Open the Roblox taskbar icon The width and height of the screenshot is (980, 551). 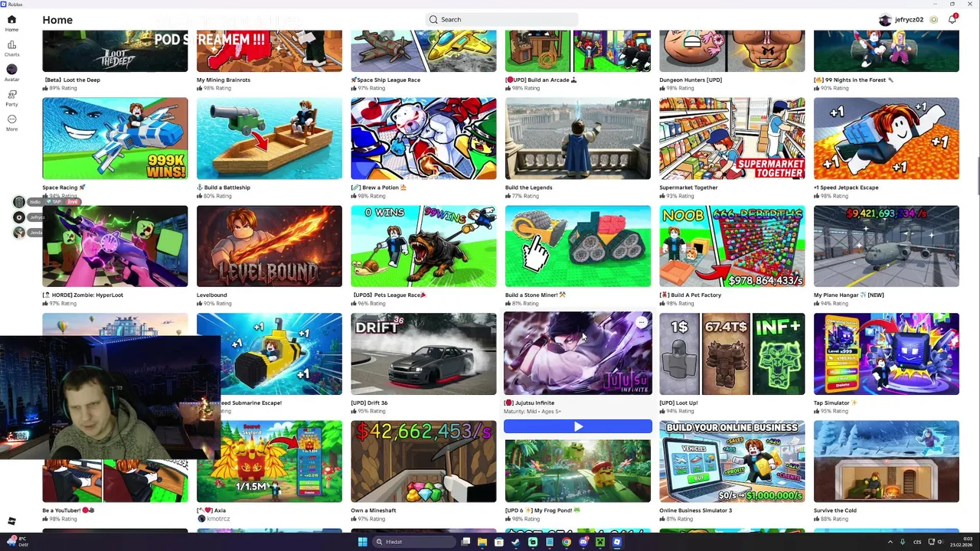[x=617, y=542]
